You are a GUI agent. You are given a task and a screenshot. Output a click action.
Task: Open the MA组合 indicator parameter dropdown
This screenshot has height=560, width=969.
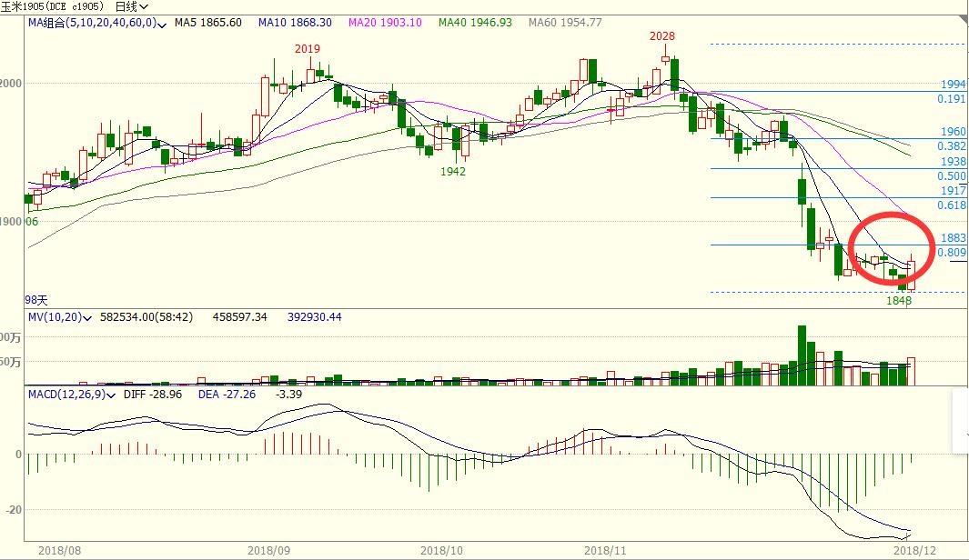(x=162, y=23)
